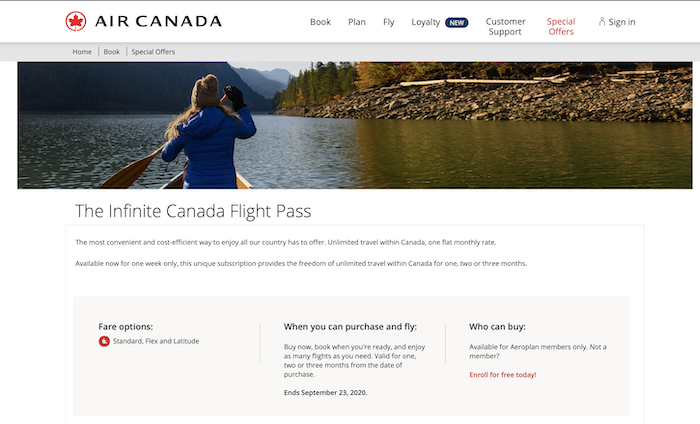The image size is (700, 424).
Task: Open the Loyalty menu
Action: click(425, 22)
